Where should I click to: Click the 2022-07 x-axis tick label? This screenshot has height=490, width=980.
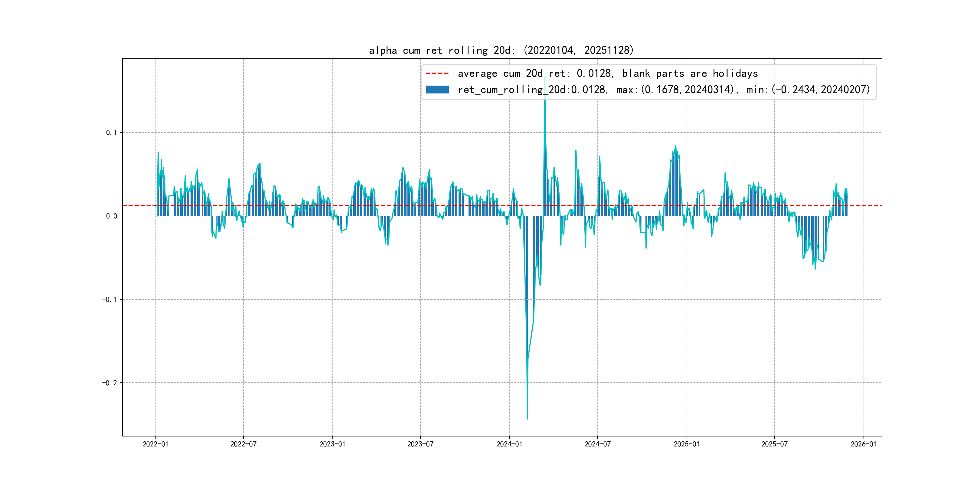coord(243,444)
